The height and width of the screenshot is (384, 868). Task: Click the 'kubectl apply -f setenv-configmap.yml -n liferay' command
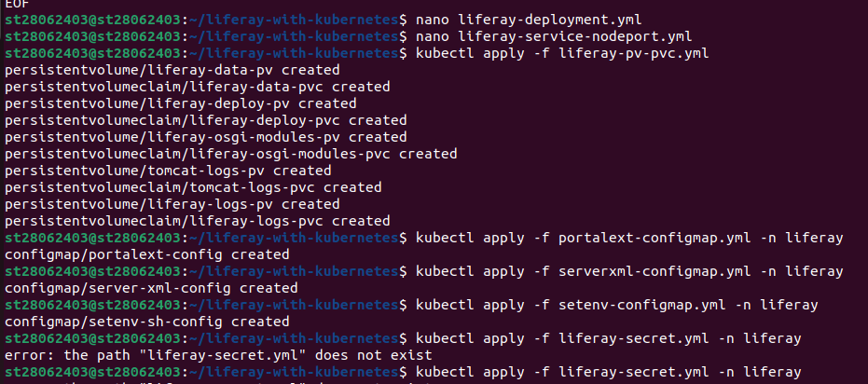[616, 305]
